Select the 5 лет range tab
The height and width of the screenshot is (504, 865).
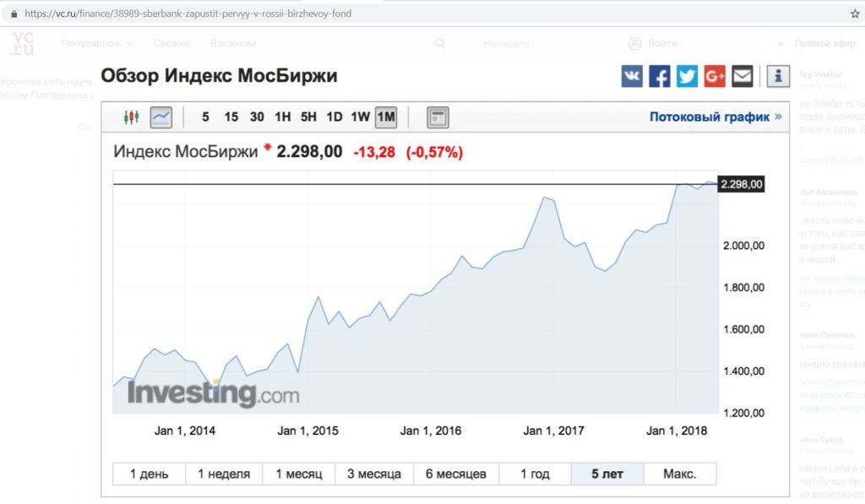point(607,474)
